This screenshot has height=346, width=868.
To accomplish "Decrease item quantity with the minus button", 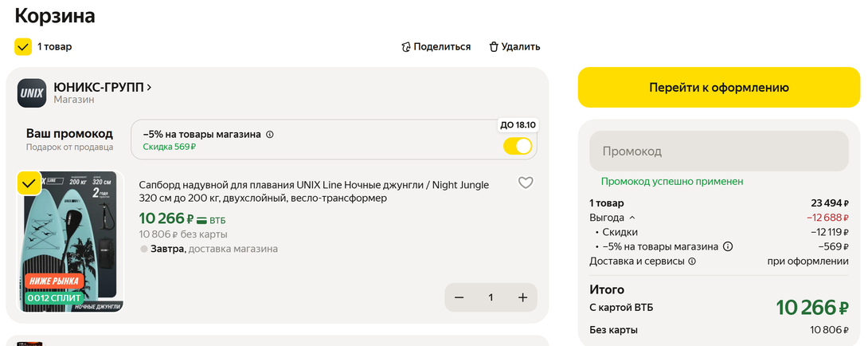I will [x=459, y=297].
